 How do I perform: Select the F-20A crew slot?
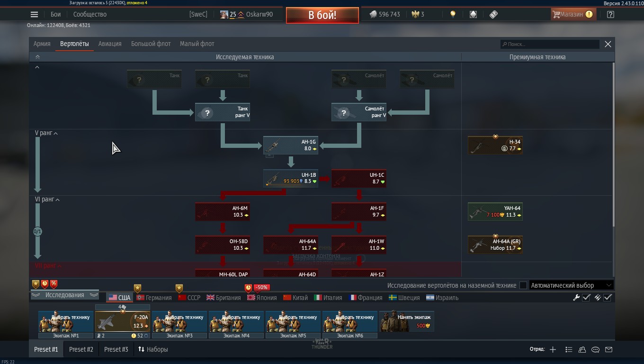point(123,321)
